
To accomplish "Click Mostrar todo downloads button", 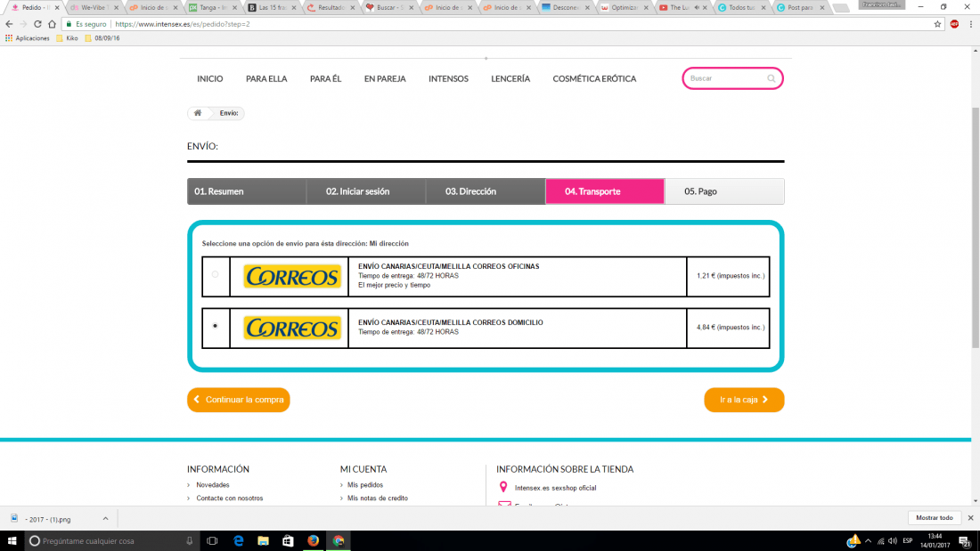I will (x=935, y=518).
